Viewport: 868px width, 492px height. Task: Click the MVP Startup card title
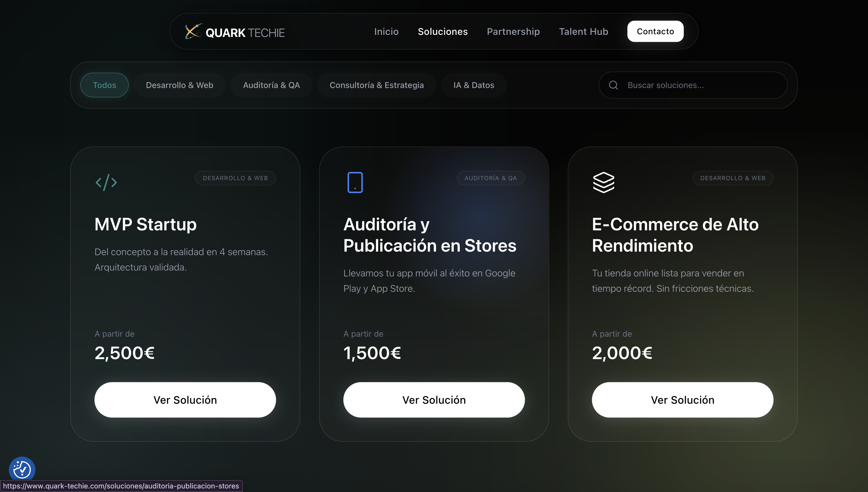[x=146, y=224]
